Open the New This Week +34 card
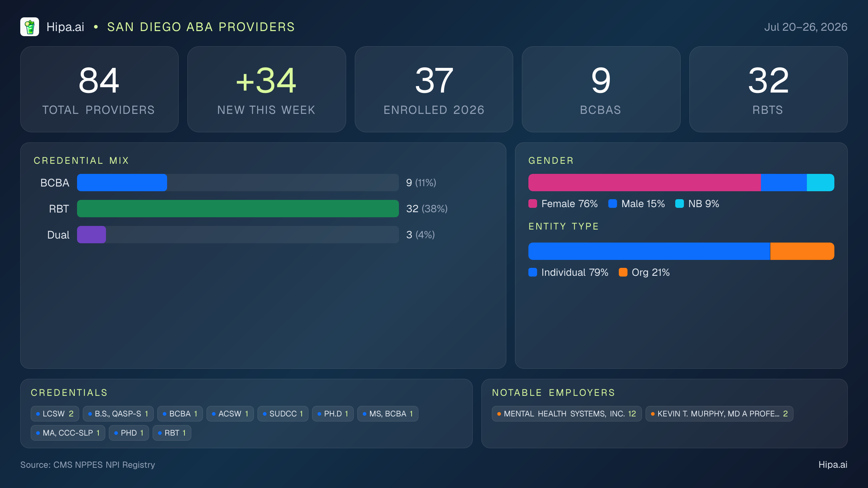Image resolution: width=868 pixels, height=488 pixels. (267, 89)
